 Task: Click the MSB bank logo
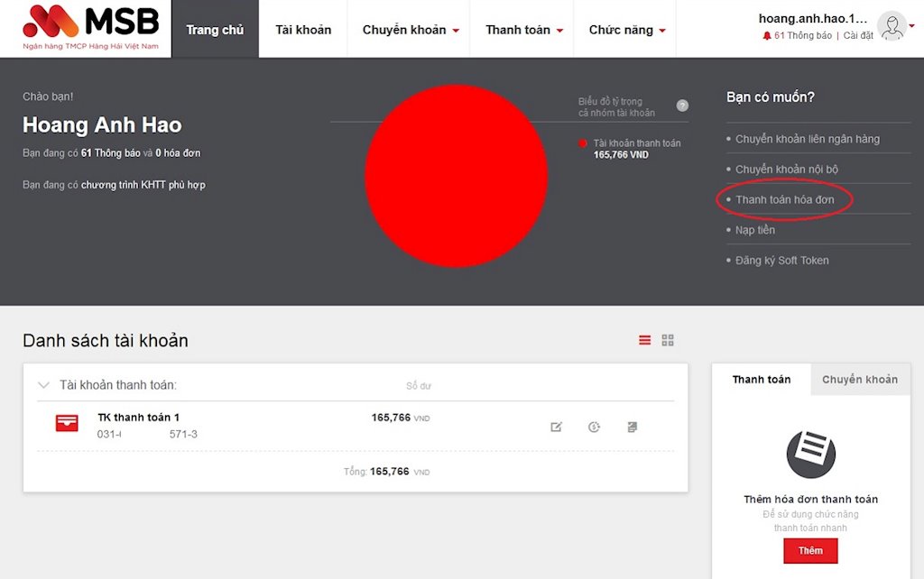pos(90,27)
